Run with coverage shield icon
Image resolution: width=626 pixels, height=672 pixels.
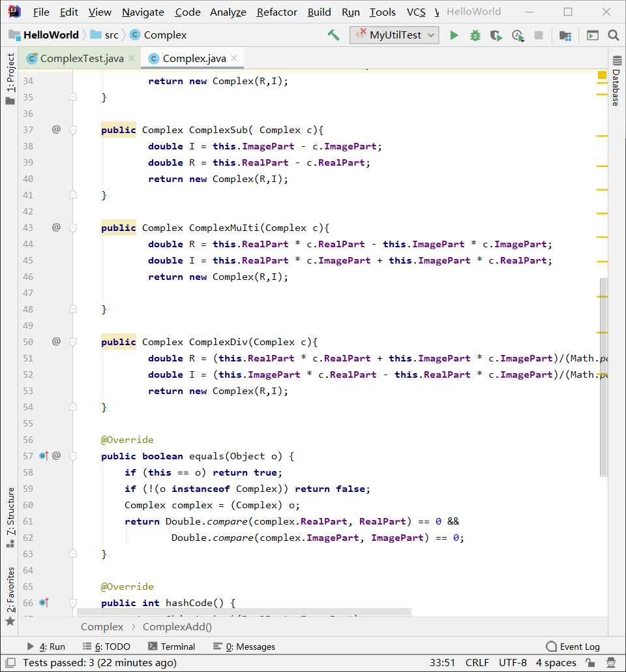point(496,35)
